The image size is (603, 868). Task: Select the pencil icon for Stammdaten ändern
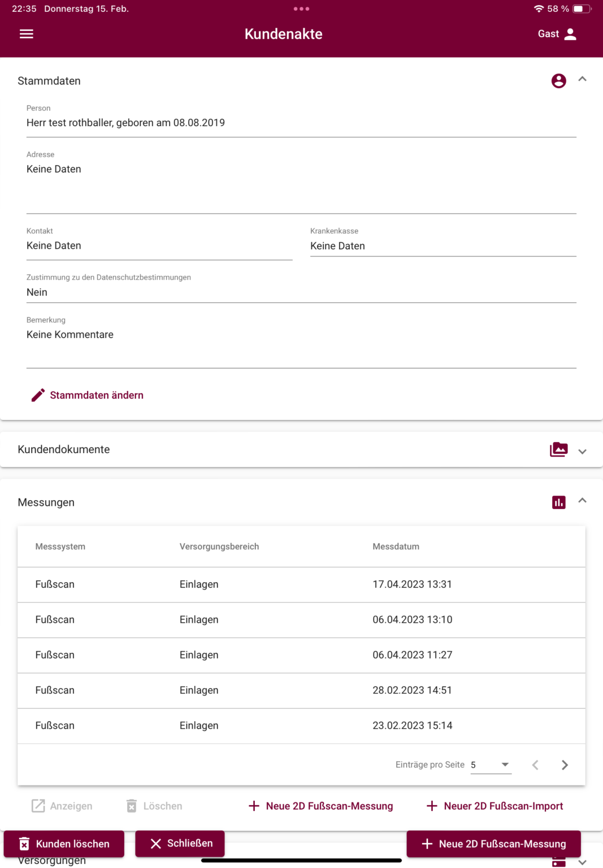[x=37, y=395]
